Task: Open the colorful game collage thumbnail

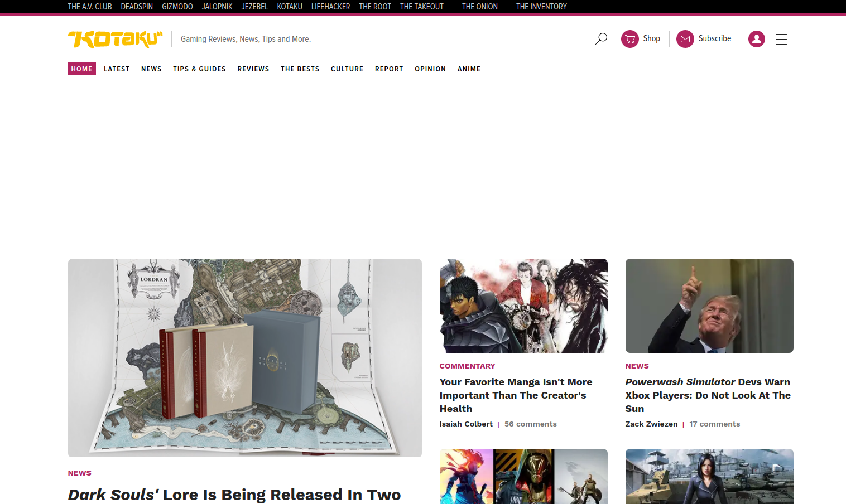Action: (523, 477)
